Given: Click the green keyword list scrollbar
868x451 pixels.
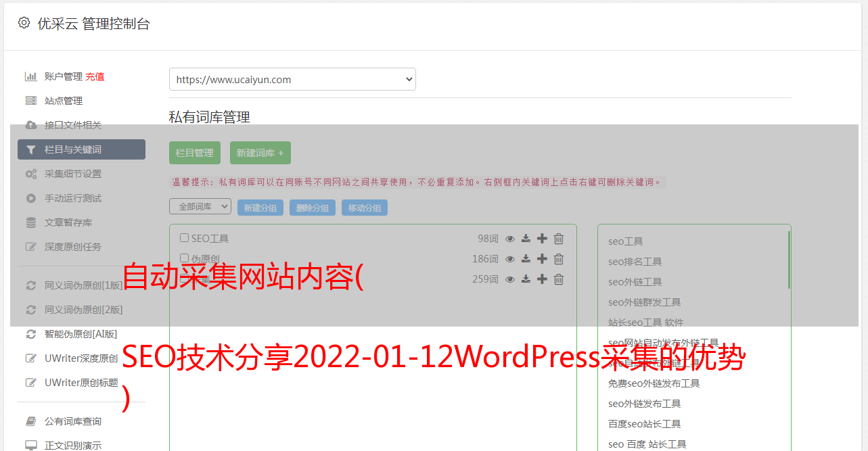Looking at the screenshot, I should 789,260.
